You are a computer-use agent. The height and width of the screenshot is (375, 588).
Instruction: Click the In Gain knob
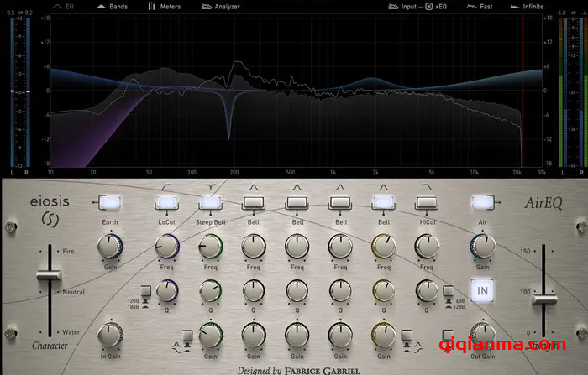click(x=110, y=336)
